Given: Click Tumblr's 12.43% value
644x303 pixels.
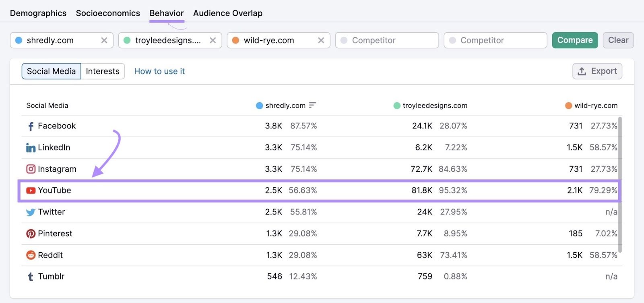Looking at the screenshot, I should [303, 276].
